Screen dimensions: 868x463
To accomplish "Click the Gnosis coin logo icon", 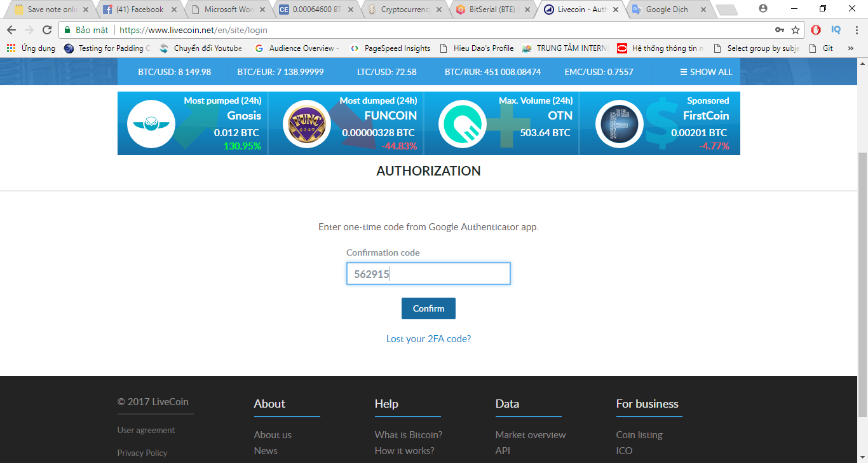I will tap(151, 124).
